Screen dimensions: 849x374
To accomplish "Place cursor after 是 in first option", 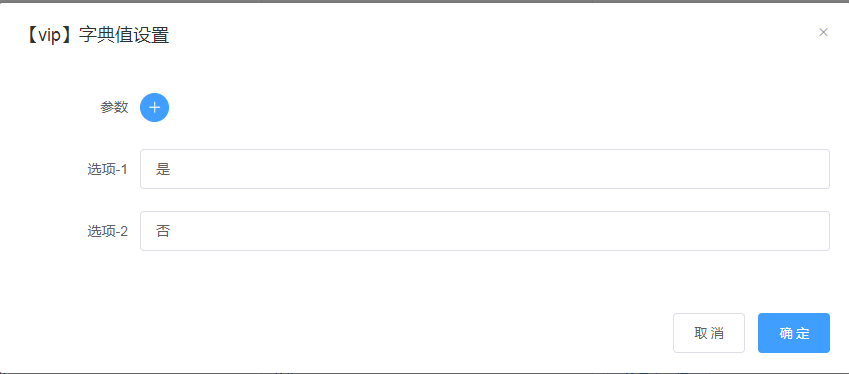I will tap(172, 169).
